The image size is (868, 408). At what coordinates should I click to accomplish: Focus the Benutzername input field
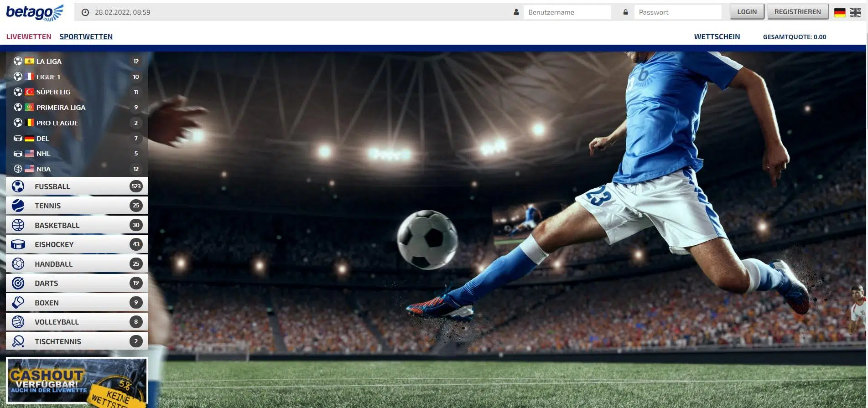(x=567, y=12)
